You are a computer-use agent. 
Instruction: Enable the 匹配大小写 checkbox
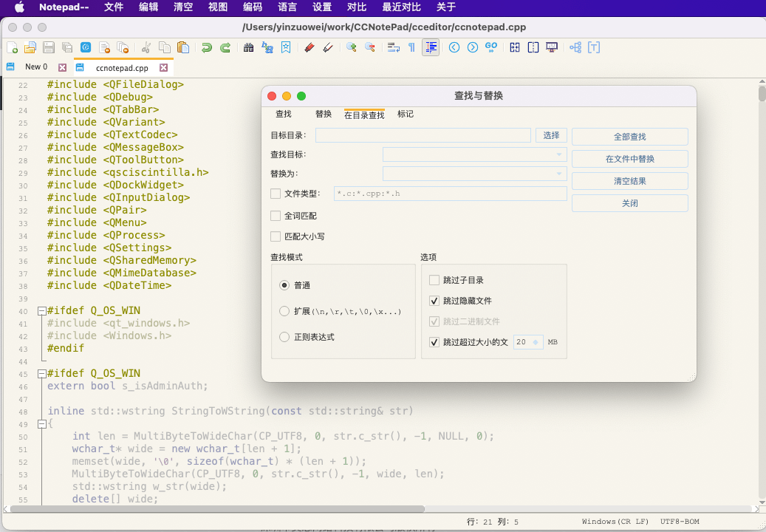(276, 236)
